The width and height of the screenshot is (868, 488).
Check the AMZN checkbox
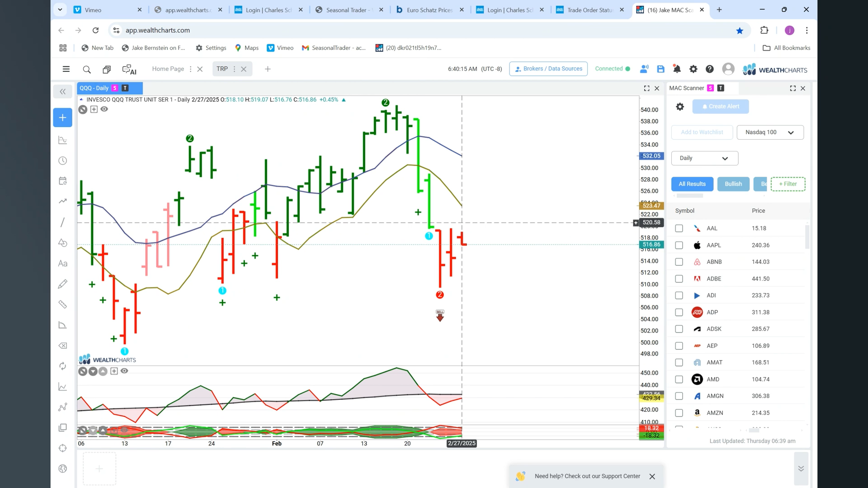[x=679, y=413]
